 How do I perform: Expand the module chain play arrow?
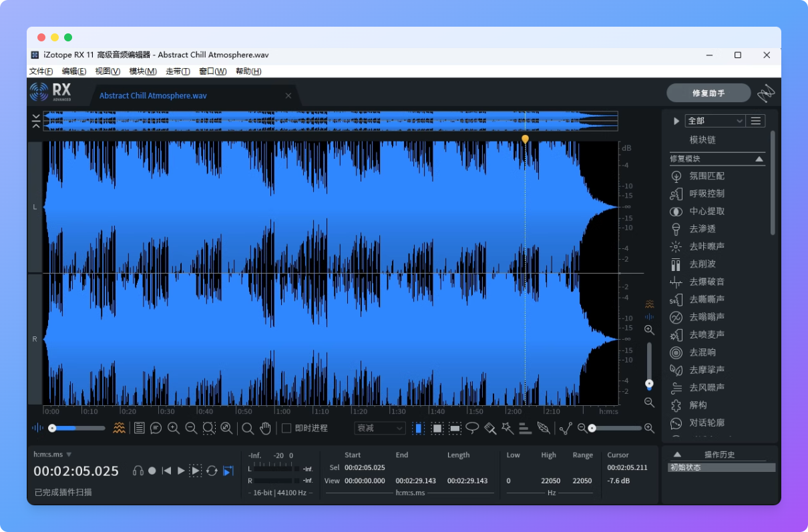click(676, 121)
